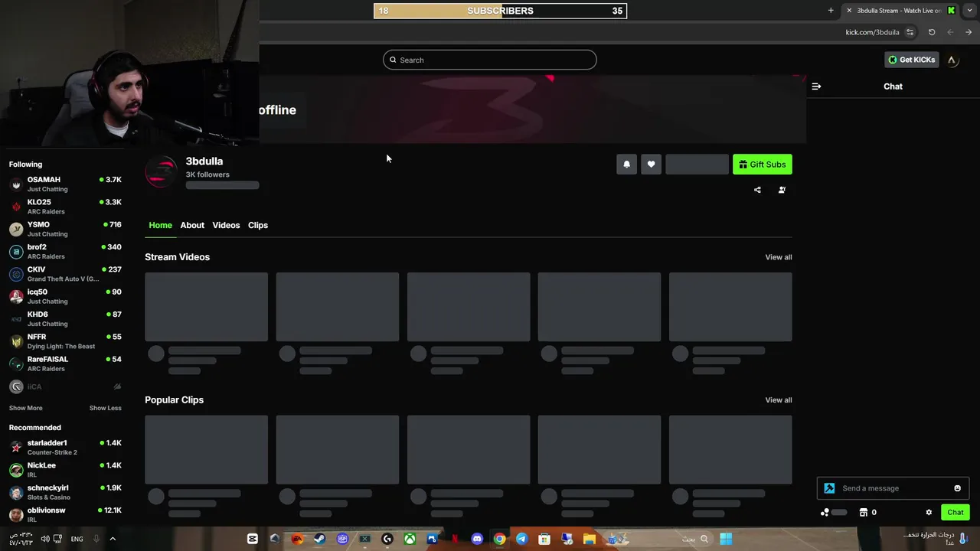Switch to the About tab
Screen dimensions: 980x551
coord(192,225)
